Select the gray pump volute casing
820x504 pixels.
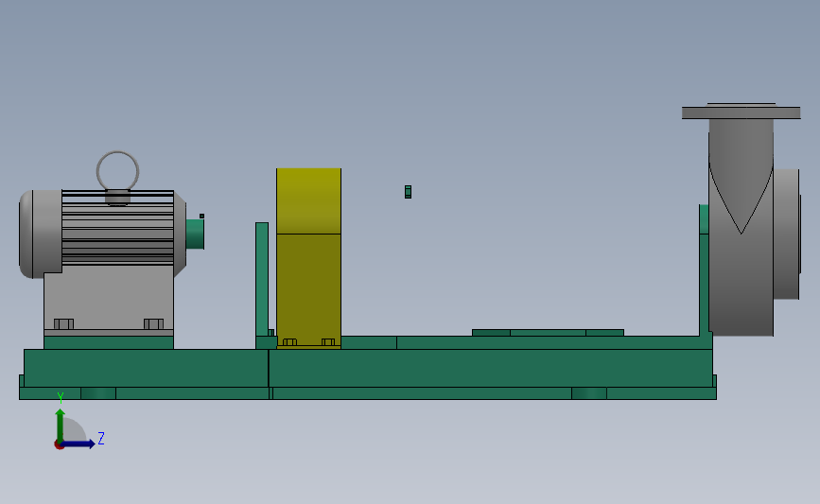(741, 230)
